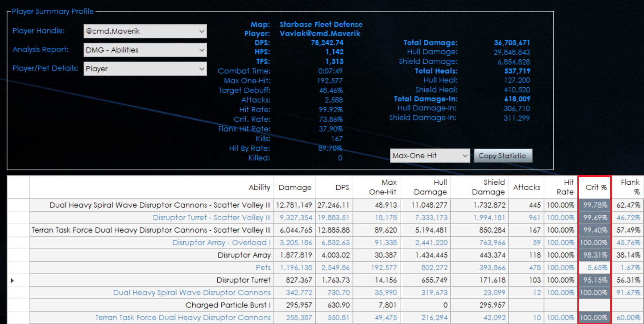Sort by the DPS column header
The height and width of the screenshot is (324, 644).
tap(334, 187)
